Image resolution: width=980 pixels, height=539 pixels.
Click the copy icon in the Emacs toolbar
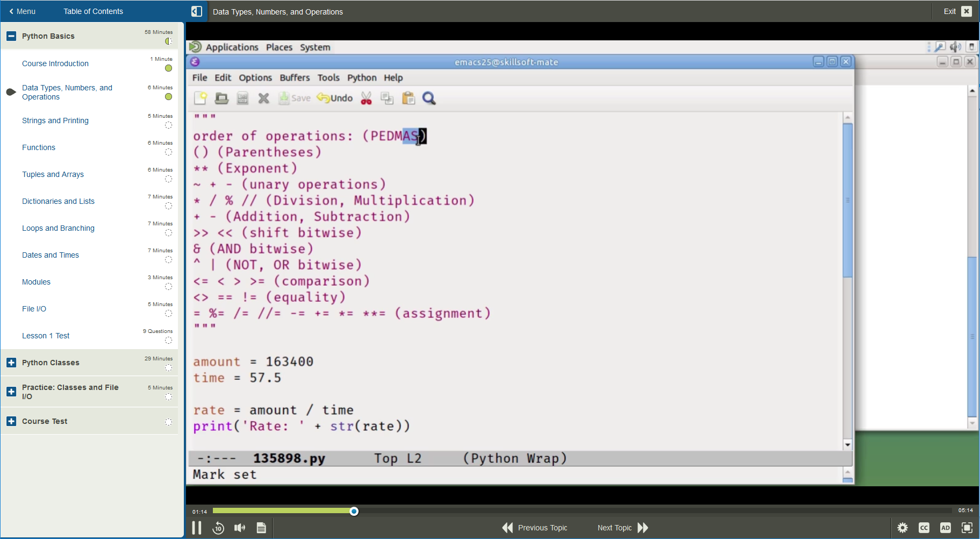388,98
